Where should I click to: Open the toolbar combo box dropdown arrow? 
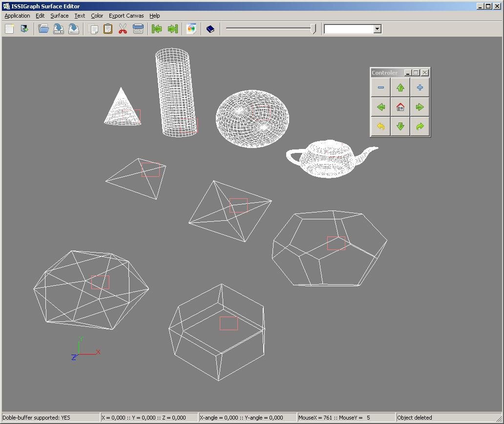coord(378,29)
